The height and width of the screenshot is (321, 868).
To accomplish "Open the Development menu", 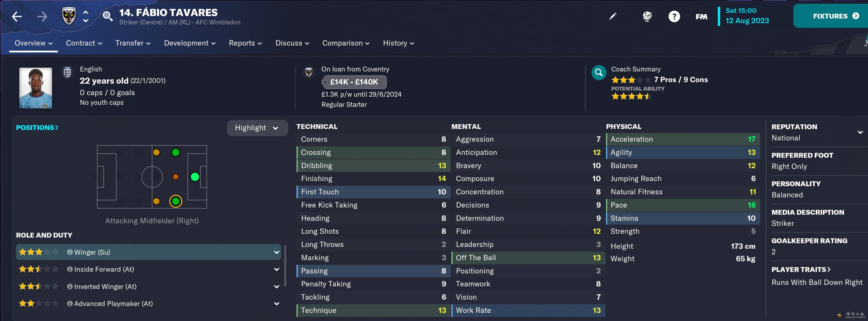I will pos(190,43).
